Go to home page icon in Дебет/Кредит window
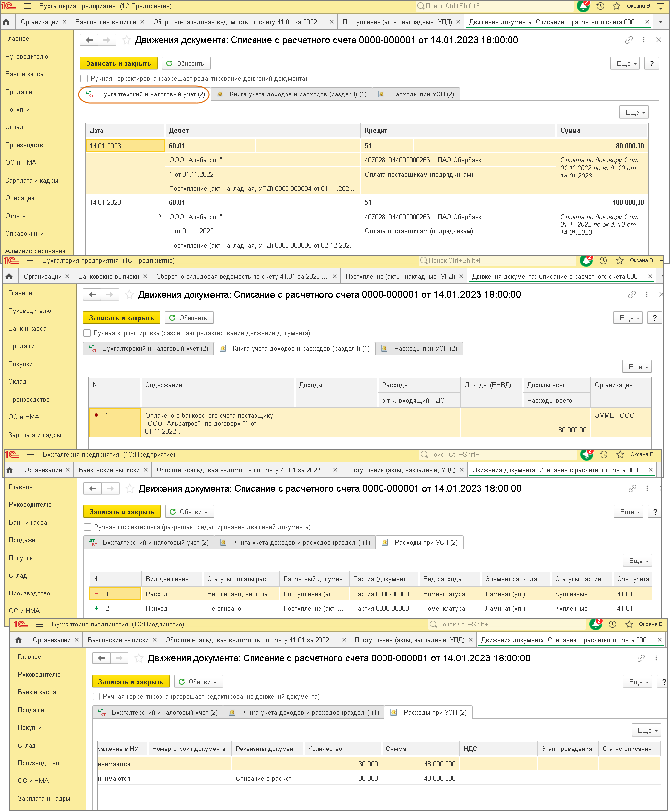 [6, 22]
